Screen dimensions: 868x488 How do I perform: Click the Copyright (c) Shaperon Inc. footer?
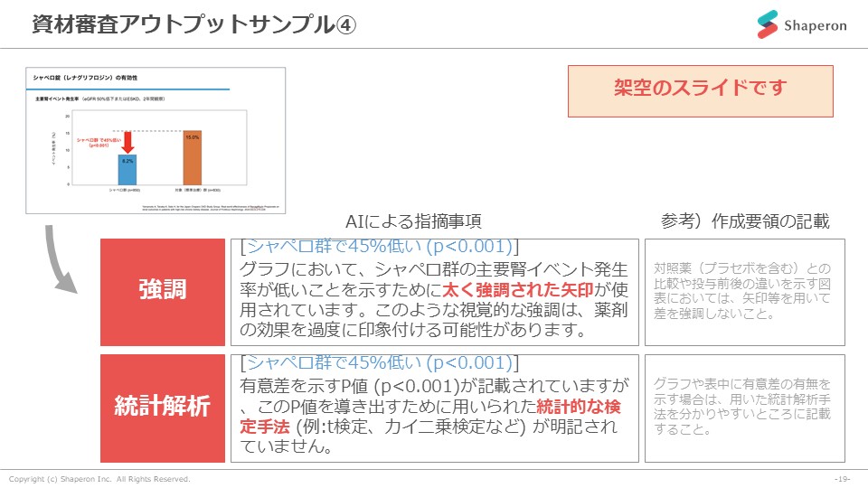[x=99, y=479]
